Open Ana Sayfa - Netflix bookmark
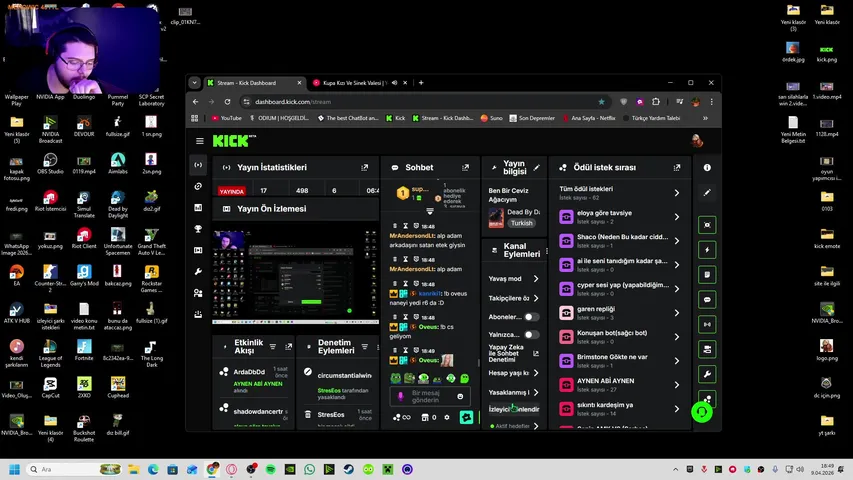The width and height of the screenshot is (853, 480). click(589, 118)
